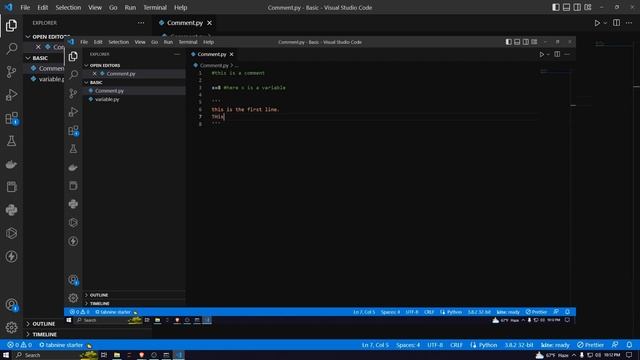
Task: Run Python file using outer window play button
Action: (597, 23)
